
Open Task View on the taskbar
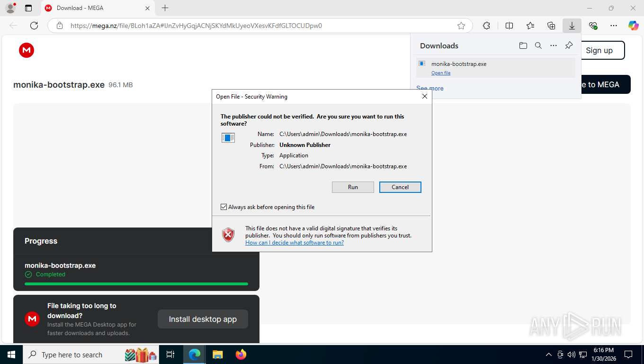click(x=170, y=355)
